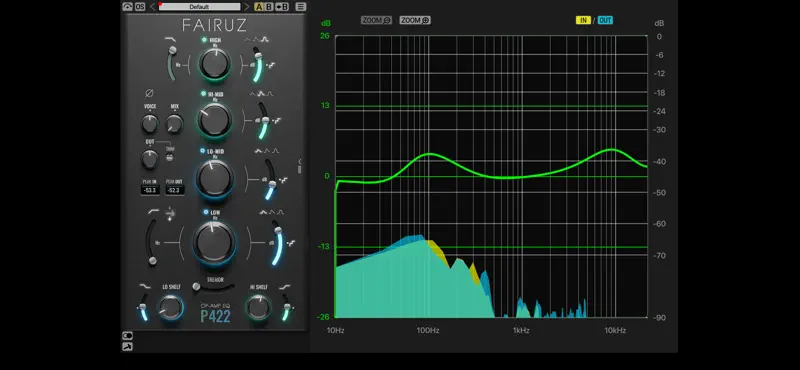Click the HI-MID frequency knob

(x=214, y=120)
